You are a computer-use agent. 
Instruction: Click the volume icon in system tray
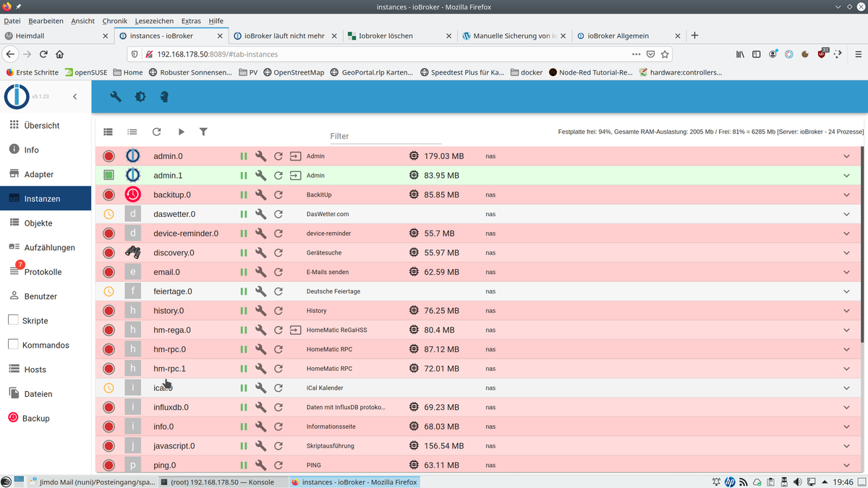tap(798, 481)
